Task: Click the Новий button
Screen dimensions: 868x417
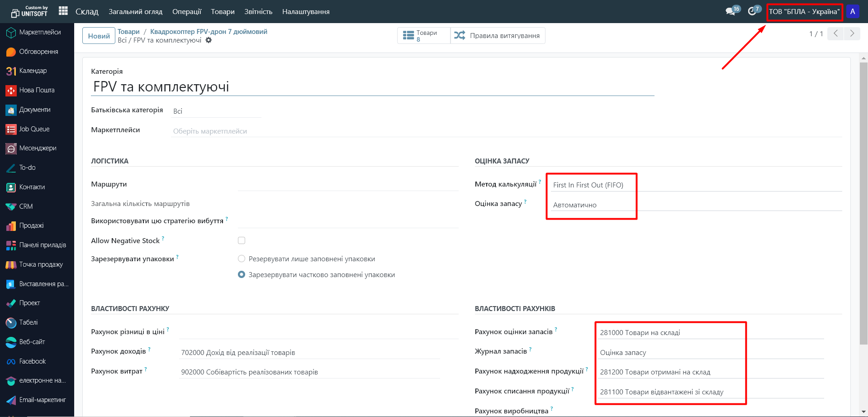Action: [x=99, y=36]
